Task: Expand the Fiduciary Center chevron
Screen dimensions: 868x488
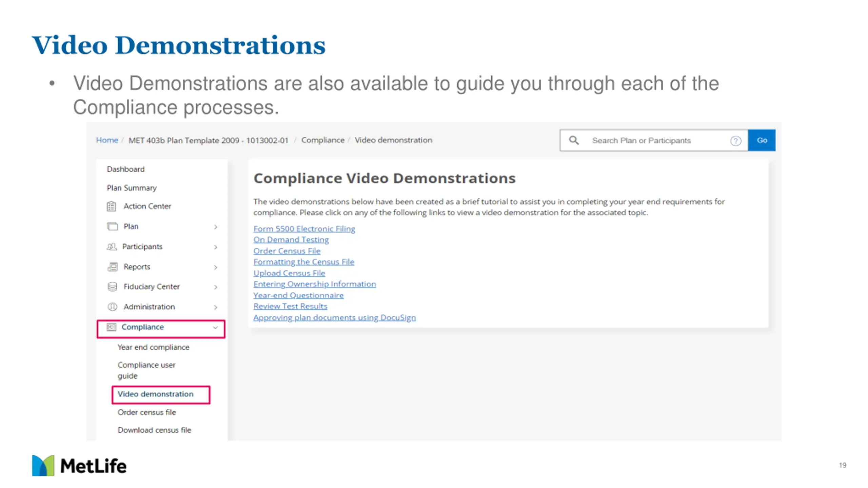Action: tap(216, 287)
